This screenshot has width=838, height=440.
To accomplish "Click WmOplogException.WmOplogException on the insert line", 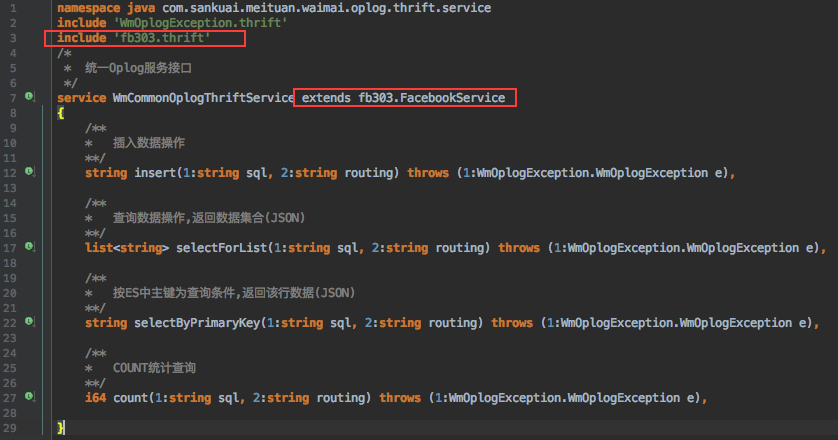I will (x=592, y=173).
